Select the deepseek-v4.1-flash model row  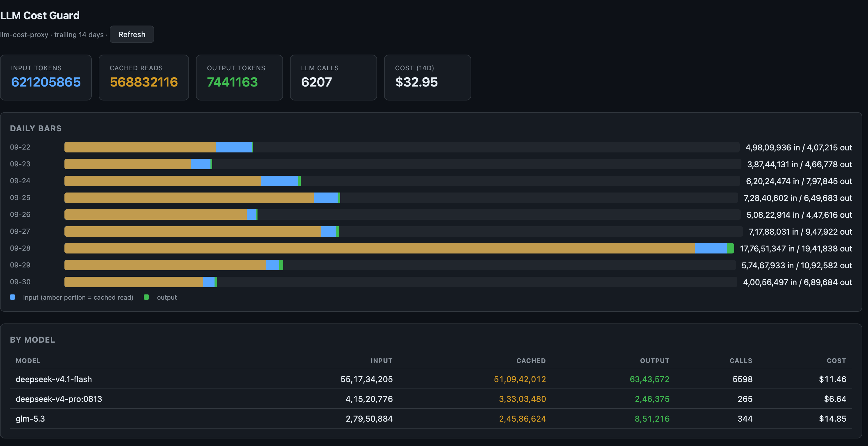click(x=431, y=379)
